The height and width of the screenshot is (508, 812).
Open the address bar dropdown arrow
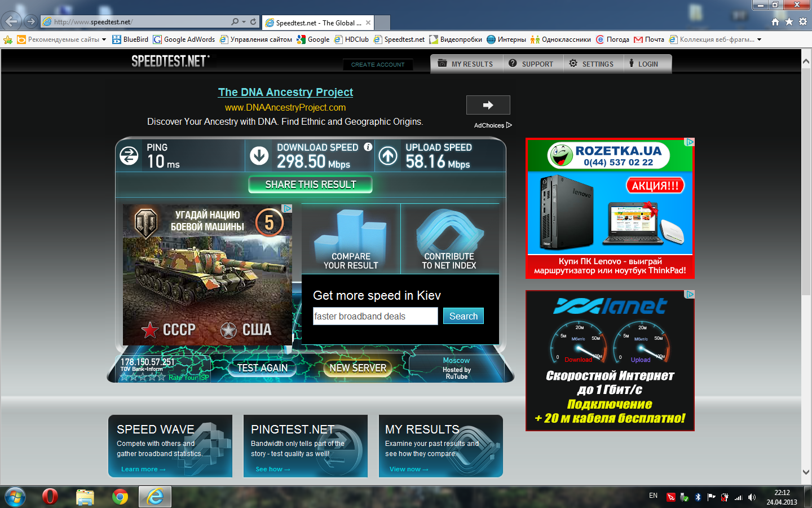[244, 22]
